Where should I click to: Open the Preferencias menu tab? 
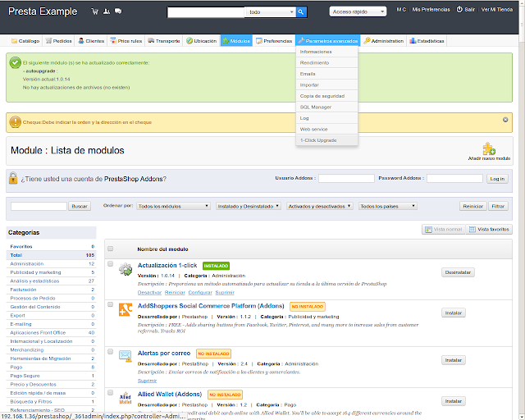click(274, 41)
